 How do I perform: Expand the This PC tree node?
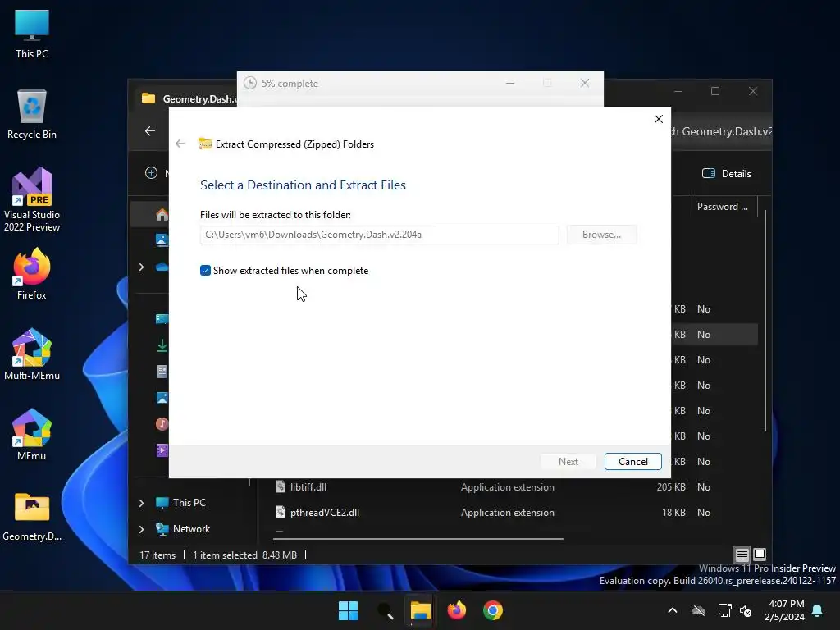point(141,503)
